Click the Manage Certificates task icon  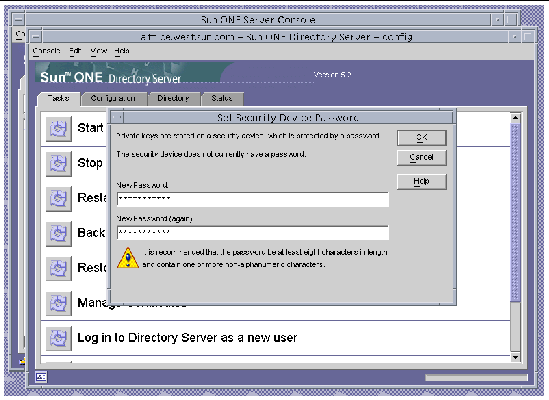tap(59, 304)
